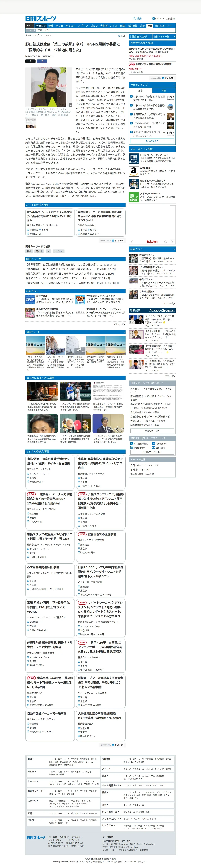Image resolution: width=201 pixels, height=868 pixels.
Task: Switch ranking to the 写真 tab
Action: (164, 90)
